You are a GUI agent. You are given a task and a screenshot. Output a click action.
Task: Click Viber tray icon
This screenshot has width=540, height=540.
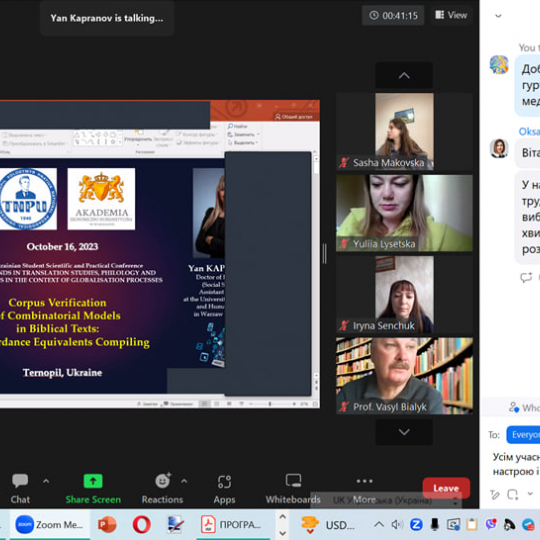(490, 525)
